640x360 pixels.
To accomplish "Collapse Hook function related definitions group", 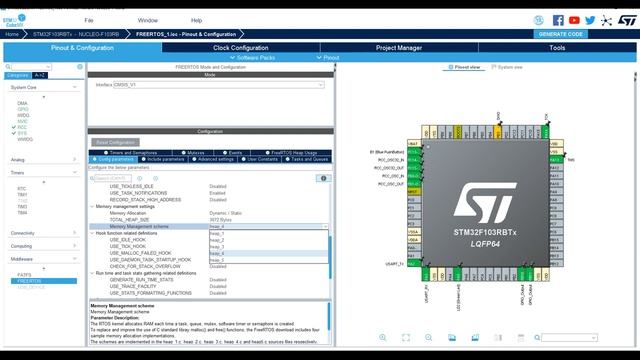I will (x=92, y=233).
